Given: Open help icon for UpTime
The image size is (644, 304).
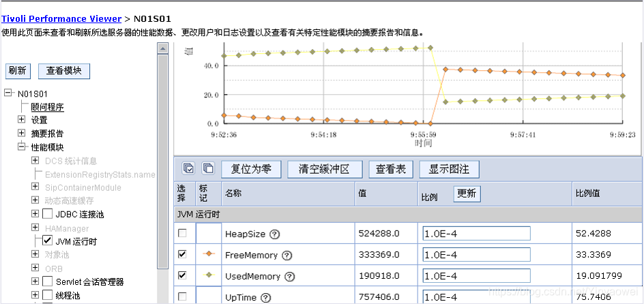Looking at the screenshot, I should pos(266,297).
